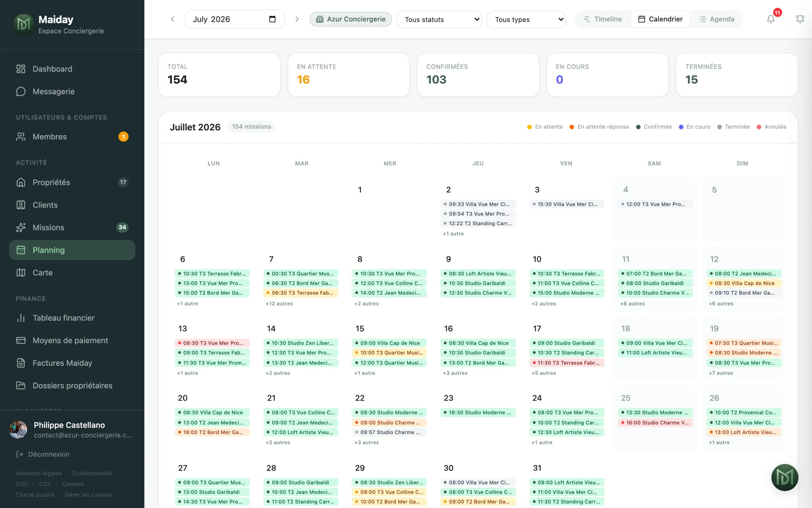Screen dimensions: 812x508
Task: Open the Maiday chat bubble floating button
Action: (785, 477)
